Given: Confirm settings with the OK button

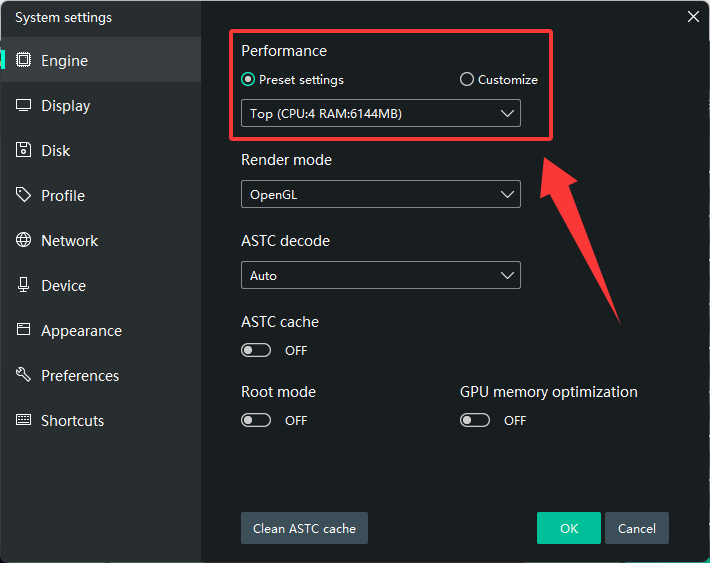Looking at the screenshot, I should pyautogui.click(x=568, y=528).
